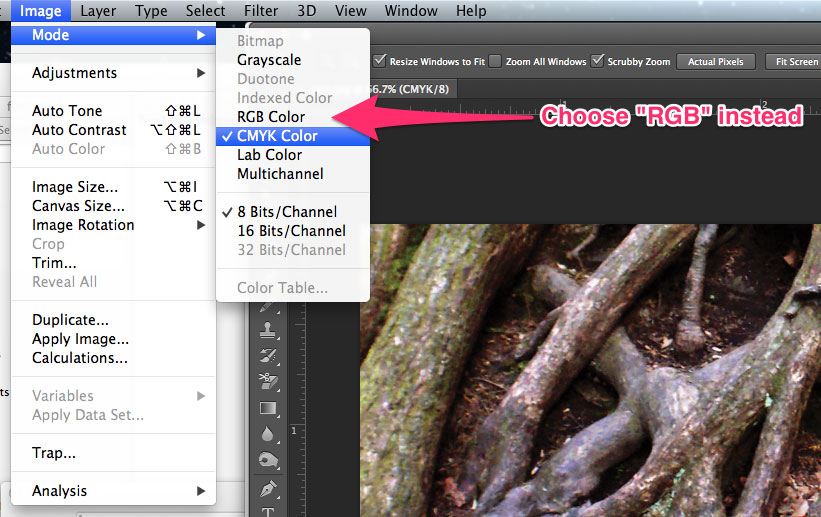Image resolution: width=821 pixels, height=517 pixels.
Task: Choose Lab Color mode
Action: click(293, 155)
